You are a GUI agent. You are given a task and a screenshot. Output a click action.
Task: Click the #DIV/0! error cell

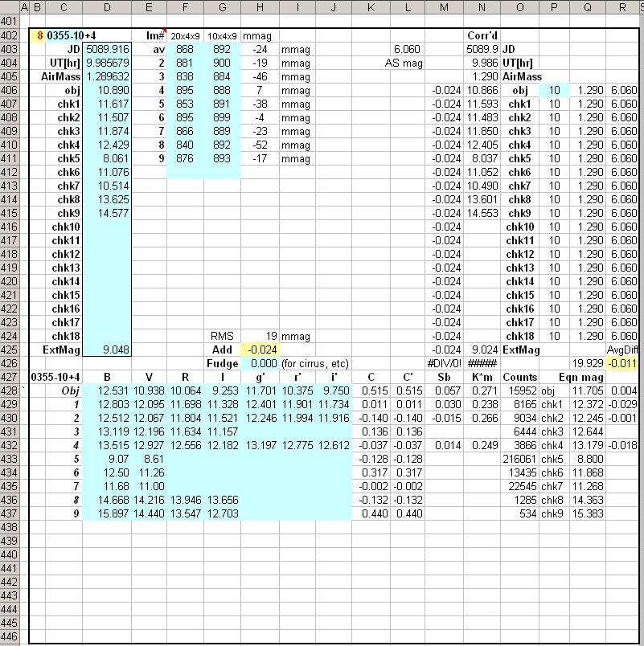pyautogui.click(x=444, y=363)
